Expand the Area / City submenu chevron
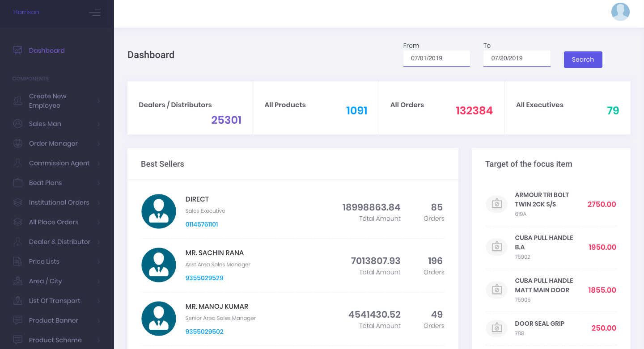 [99, 281]
